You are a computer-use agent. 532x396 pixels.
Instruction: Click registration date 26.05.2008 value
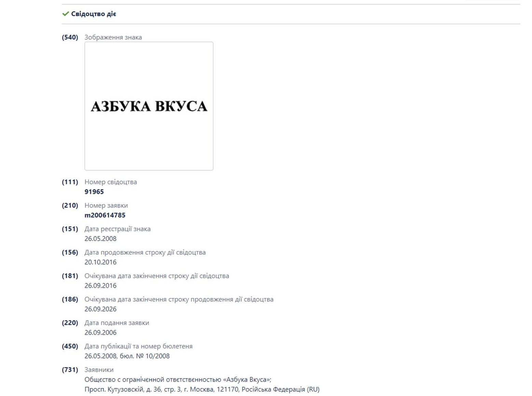coord(100,239)
